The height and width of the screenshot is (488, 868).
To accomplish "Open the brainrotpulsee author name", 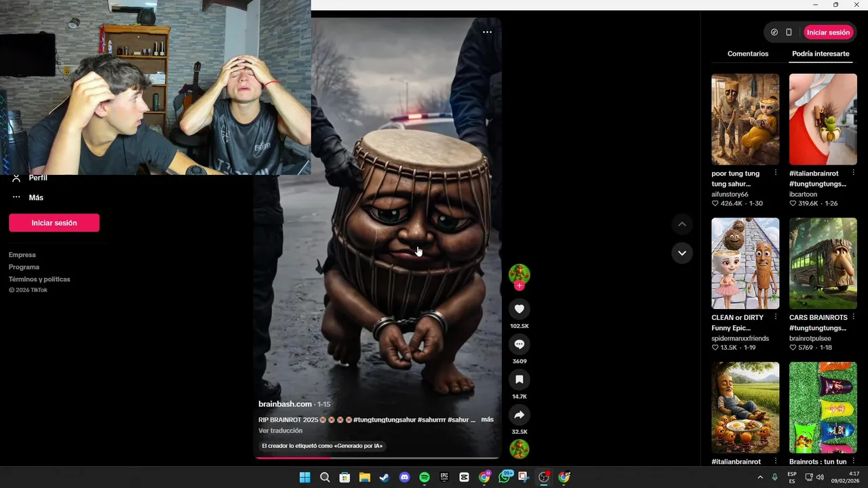I will (x=810, y=338).
